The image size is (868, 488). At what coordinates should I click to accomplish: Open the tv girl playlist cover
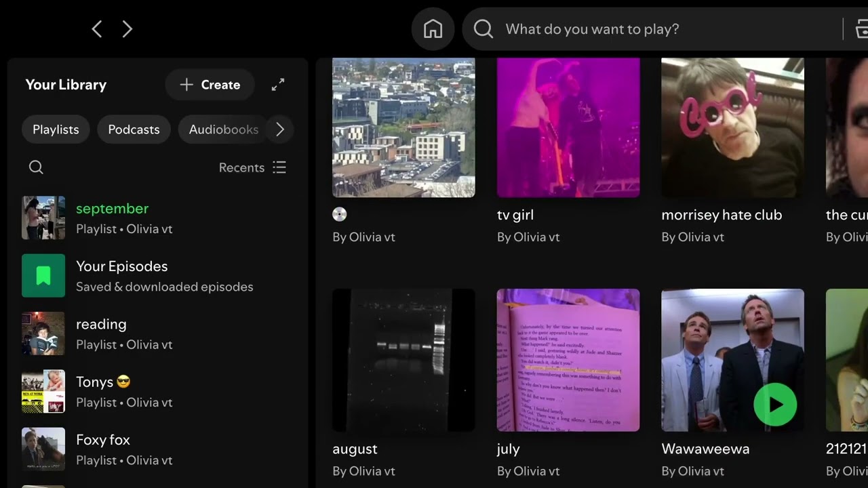coord(568,127)
